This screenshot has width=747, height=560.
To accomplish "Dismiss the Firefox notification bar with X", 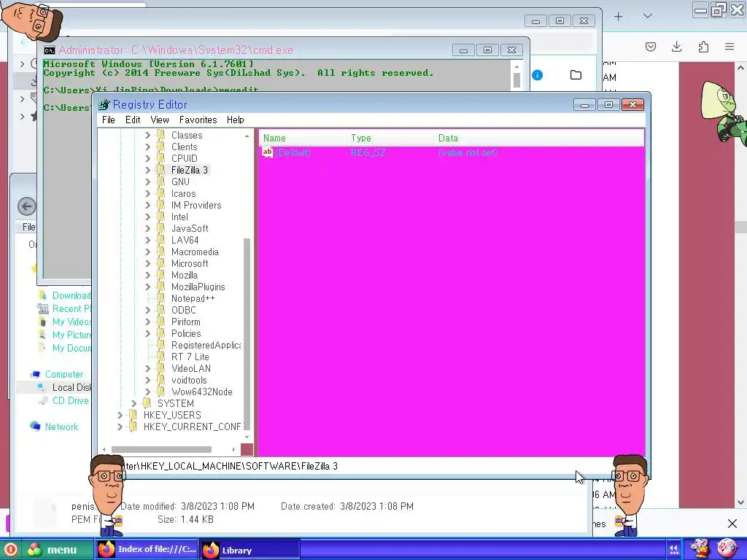I will 732,524.
